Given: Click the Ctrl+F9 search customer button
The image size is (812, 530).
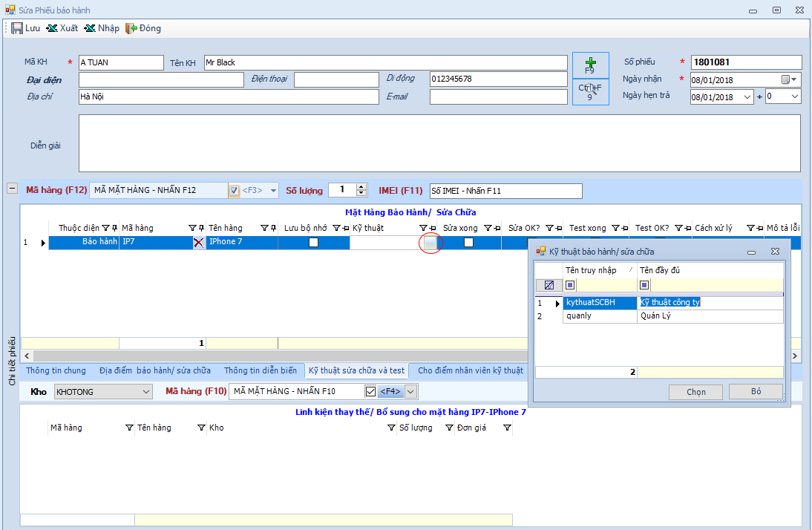Looking at the screenshot, I should [x=590, y=92].
